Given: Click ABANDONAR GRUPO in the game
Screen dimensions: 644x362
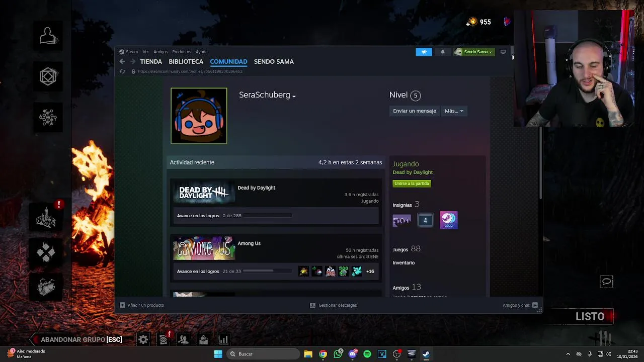Looking at the screenshot, I should pyautogui.click(x=81, y=339).
